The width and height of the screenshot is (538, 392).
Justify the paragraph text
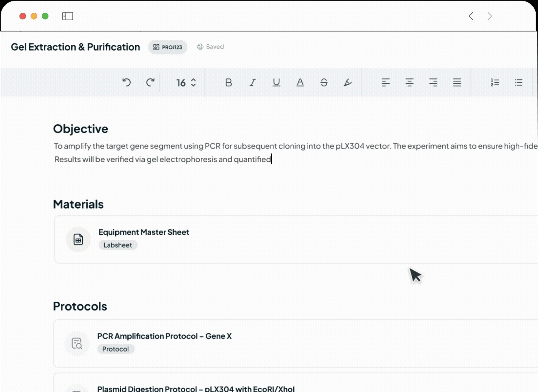click(457, 82)
